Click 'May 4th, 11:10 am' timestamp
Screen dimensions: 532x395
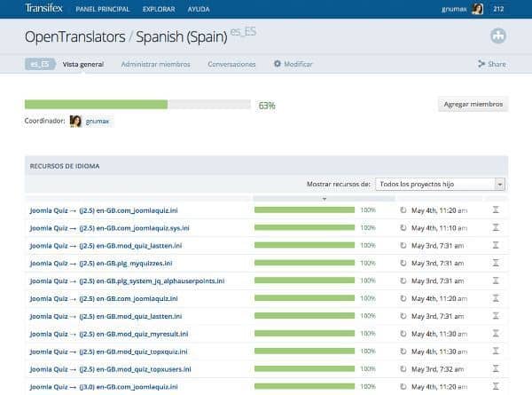pyautogui.click(x=440, y=228)
